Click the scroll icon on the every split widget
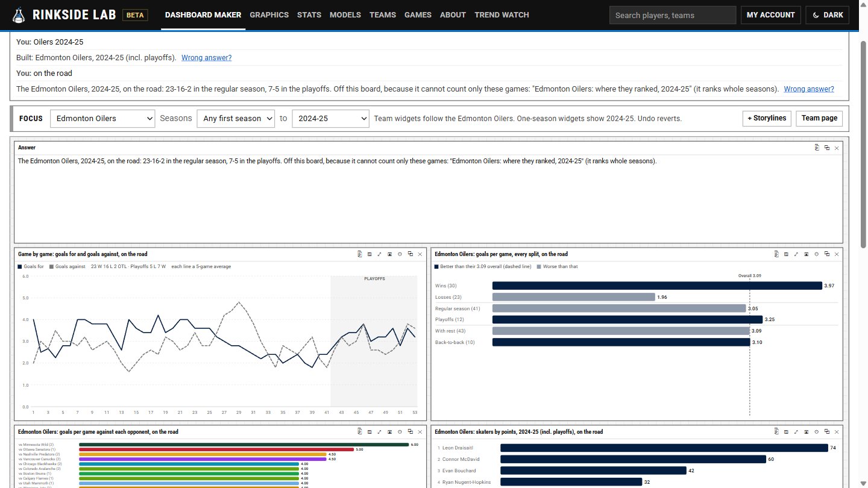868x488 pixels. pyautogui.click(x=776, y=254)
